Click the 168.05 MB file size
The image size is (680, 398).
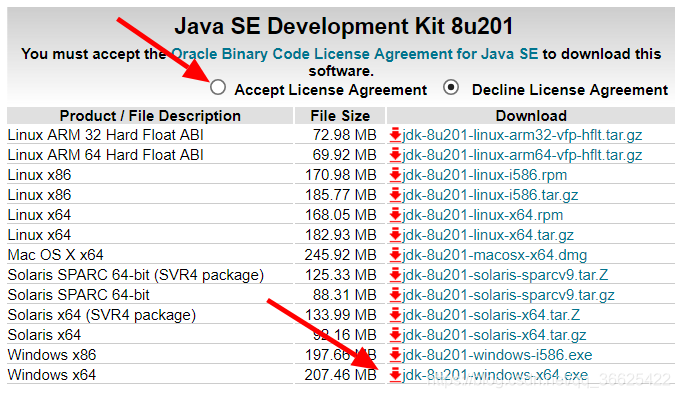point(340,215)
